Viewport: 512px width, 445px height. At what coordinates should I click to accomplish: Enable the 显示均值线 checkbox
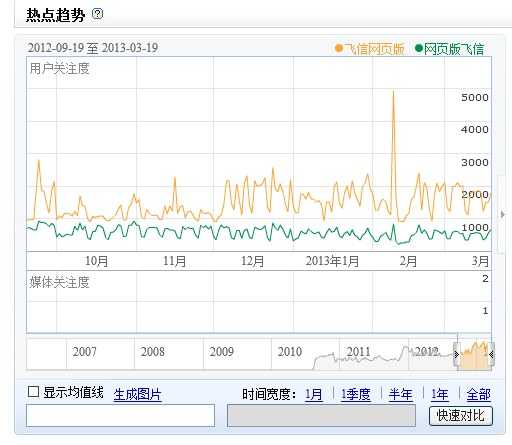click(x=33, y=391)
